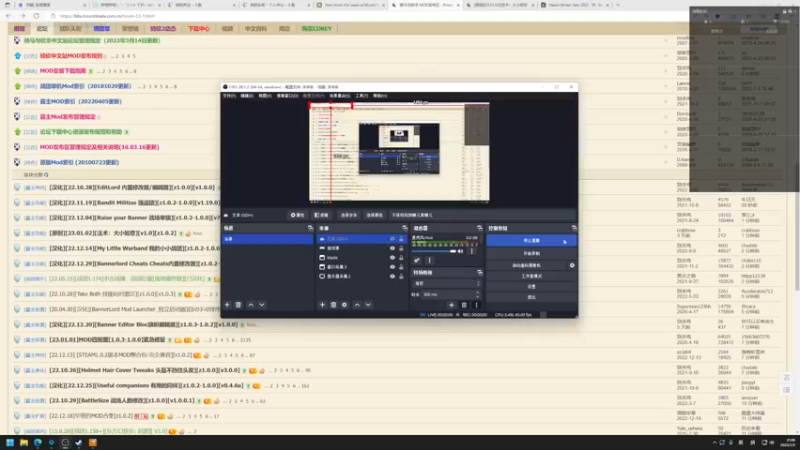
Task: Toggle lock on game capture source
Action: 401,248
